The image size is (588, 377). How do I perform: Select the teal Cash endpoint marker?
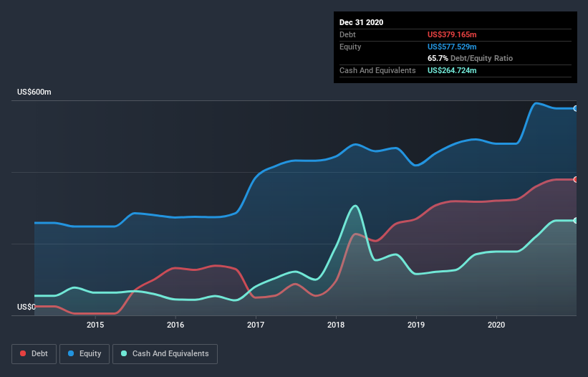576,221
